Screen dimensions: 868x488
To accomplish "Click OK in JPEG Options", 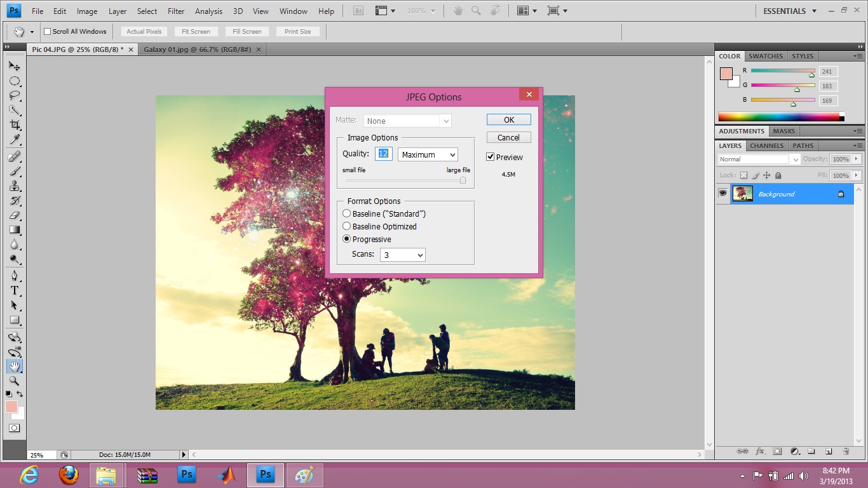I will (508, 120).
